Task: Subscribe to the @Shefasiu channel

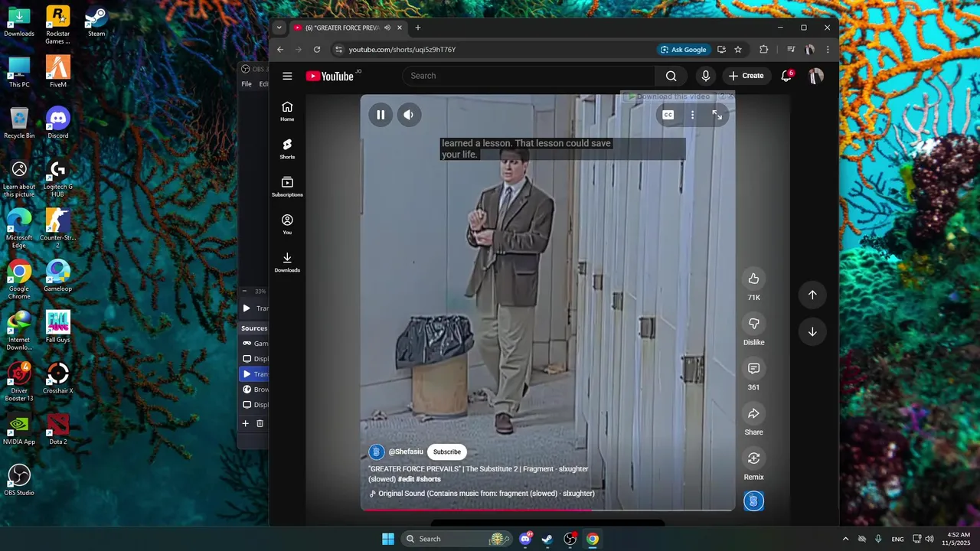Action: (x=447, y=452)
